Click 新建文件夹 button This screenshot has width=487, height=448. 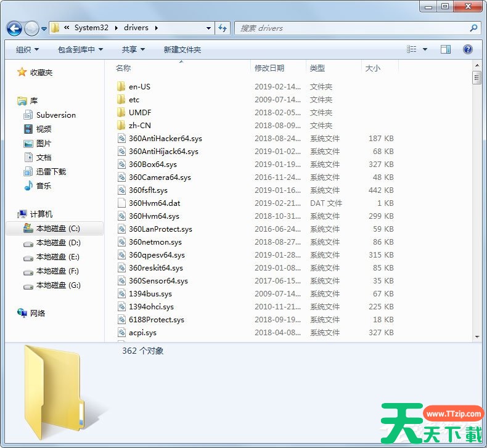182,50
